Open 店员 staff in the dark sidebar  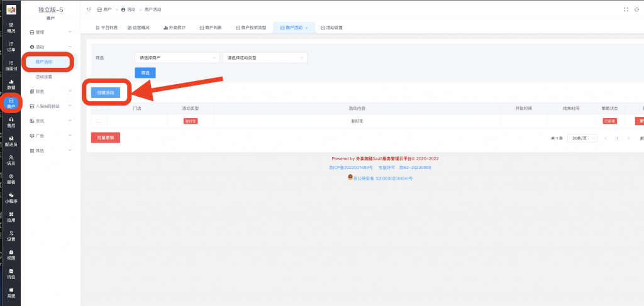pos(11,160)
